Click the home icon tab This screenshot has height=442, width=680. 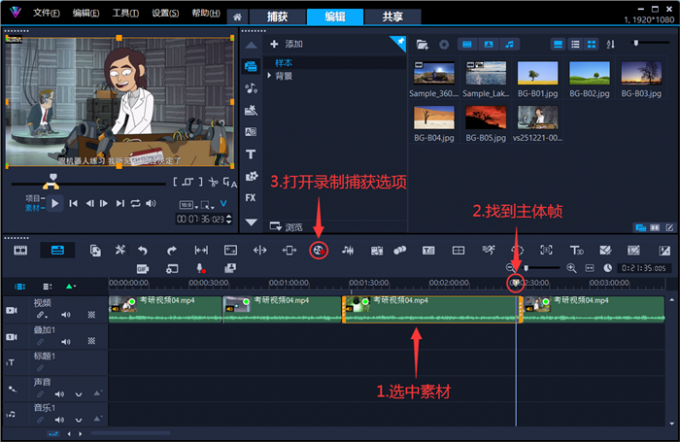click(x=236, y=17)
